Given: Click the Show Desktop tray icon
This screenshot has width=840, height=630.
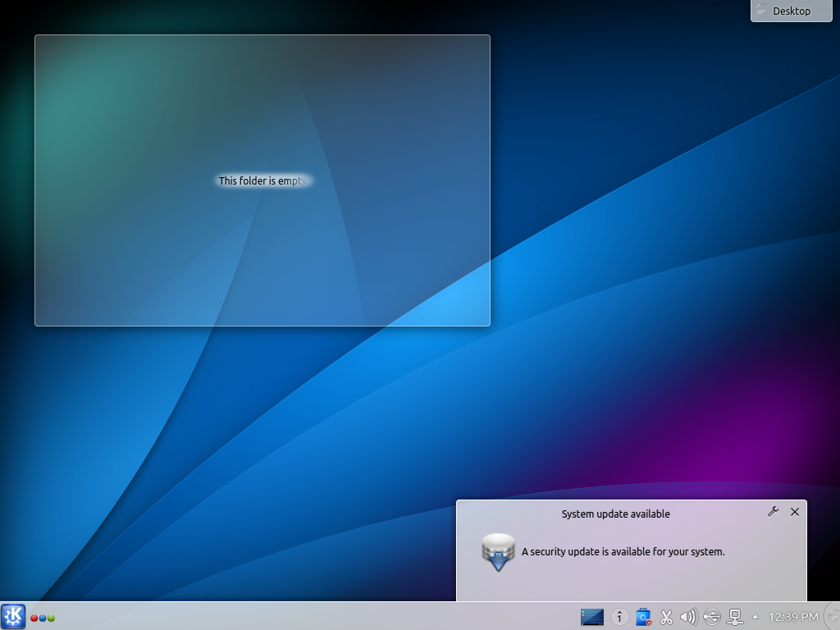Looking at the screenshot, I should (x=592, y=617).
